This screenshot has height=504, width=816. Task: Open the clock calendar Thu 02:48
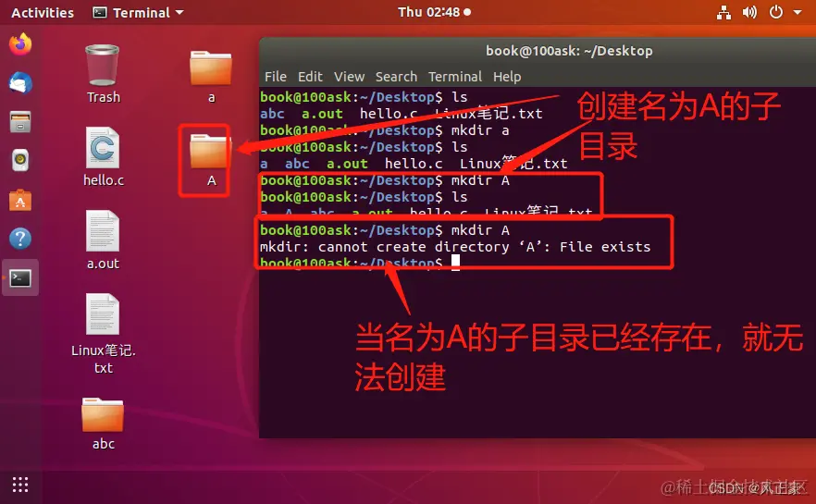pyautogui.click(x=434, y=12)
